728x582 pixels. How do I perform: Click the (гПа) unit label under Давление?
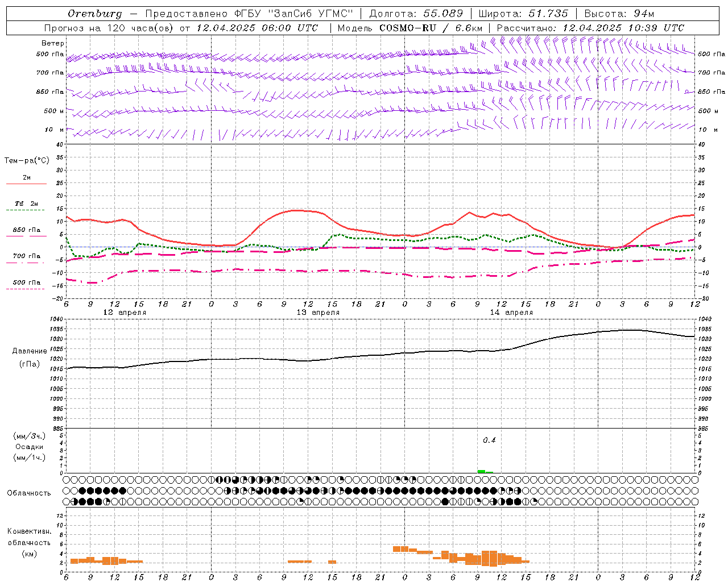tap(30, 364)
